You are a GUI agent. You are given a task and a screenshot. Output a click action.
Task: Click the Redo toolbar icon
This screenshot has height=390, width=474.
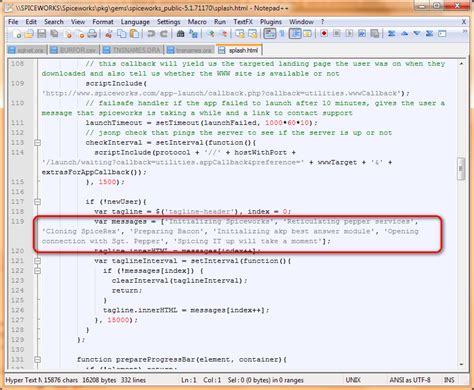point(164,34)
